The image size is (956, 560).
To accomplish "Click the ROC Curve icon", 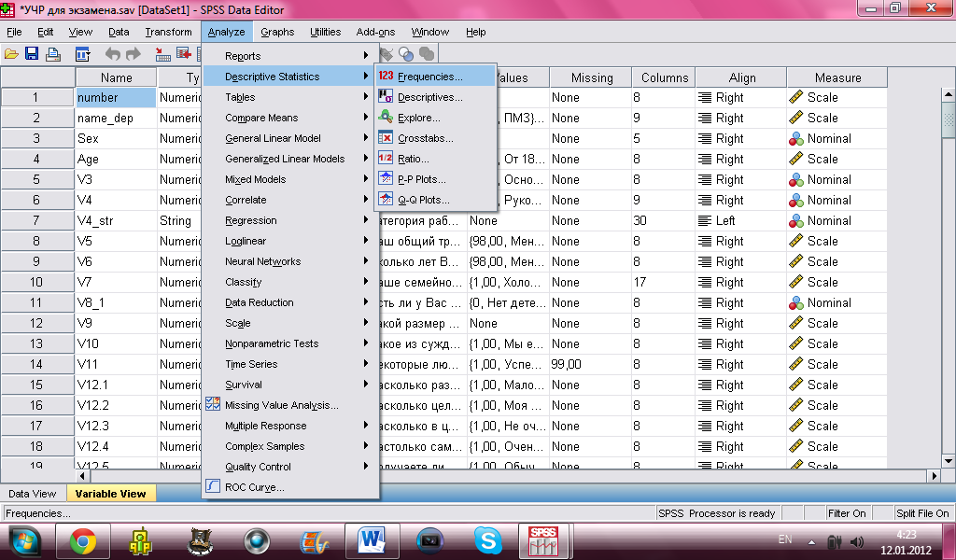I will (x=213, y=486).
